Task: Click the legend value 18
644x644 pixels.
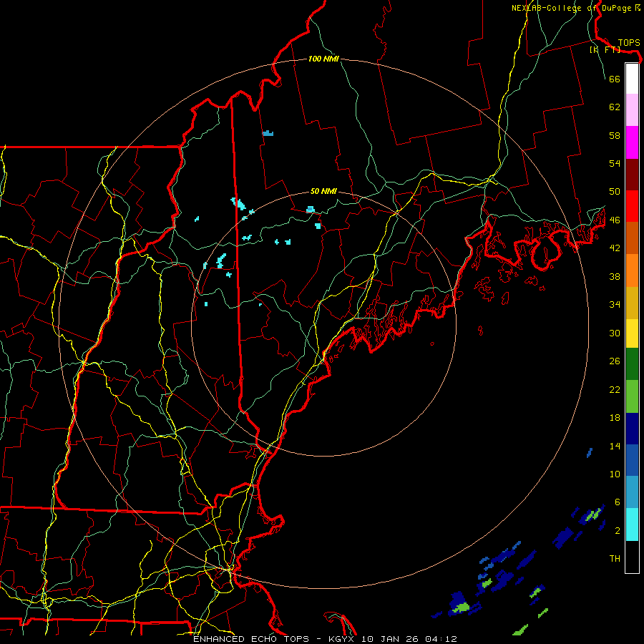Action: click(x=615, y=418)
